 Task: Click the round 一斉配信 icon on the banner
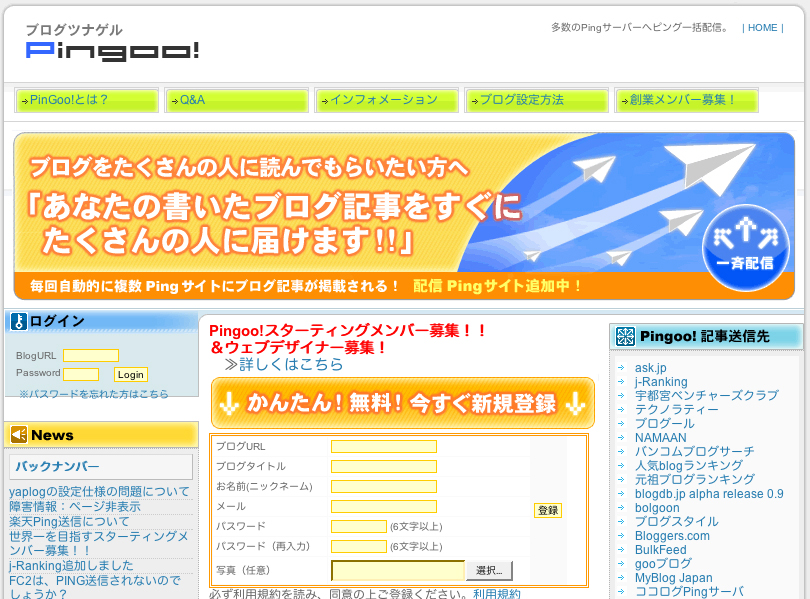(745, 248)
